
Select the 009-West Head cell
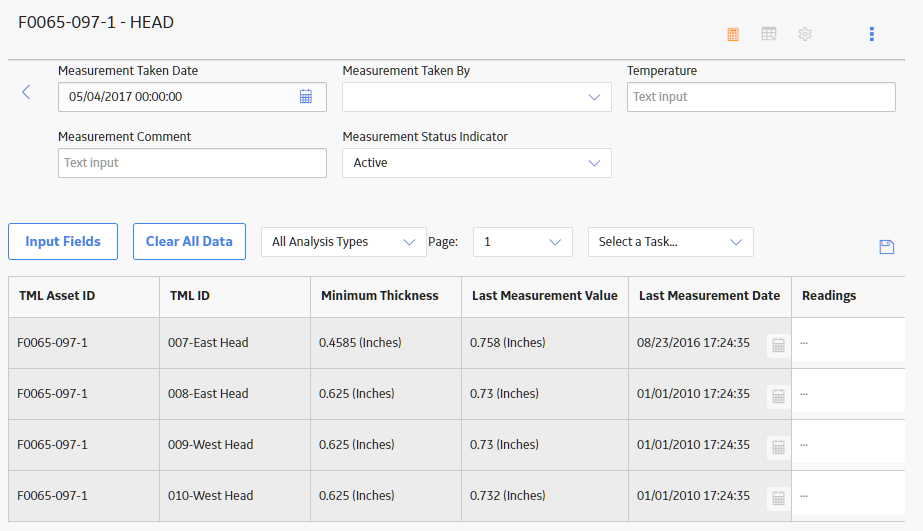(235, 445)
